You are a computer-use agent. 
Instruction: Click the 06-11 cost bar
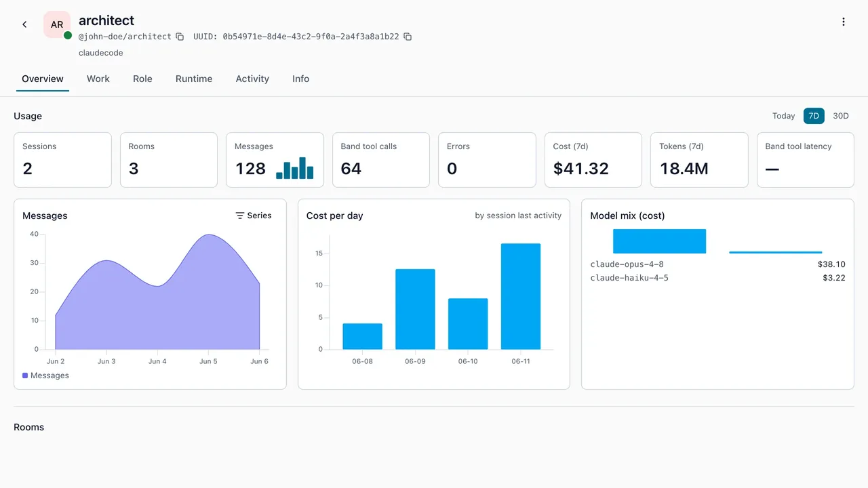(521, 296)
